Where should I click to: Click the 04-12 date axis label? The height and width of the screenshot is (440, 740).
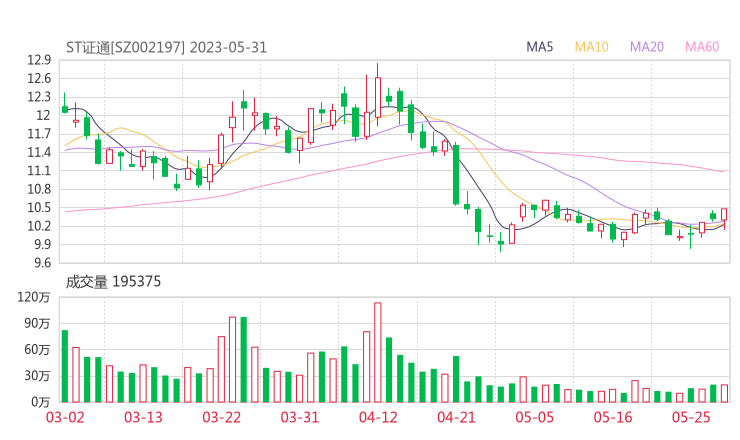pos(378,417)
